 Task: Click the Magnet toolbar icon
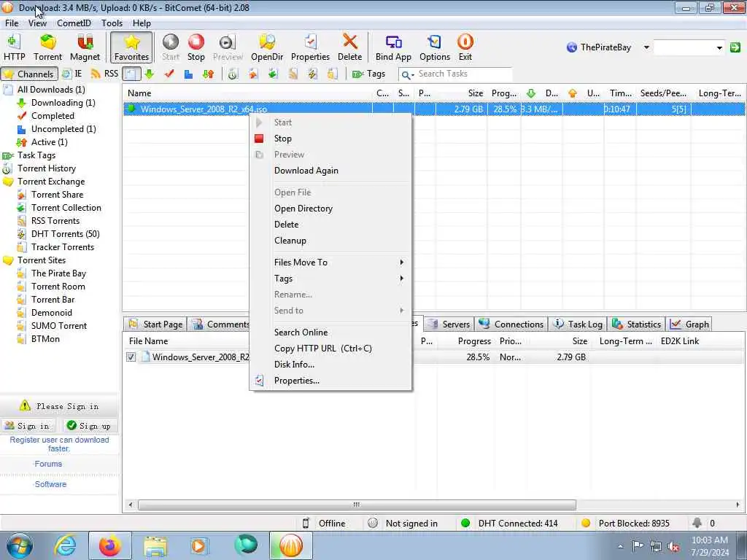(85, 47)
